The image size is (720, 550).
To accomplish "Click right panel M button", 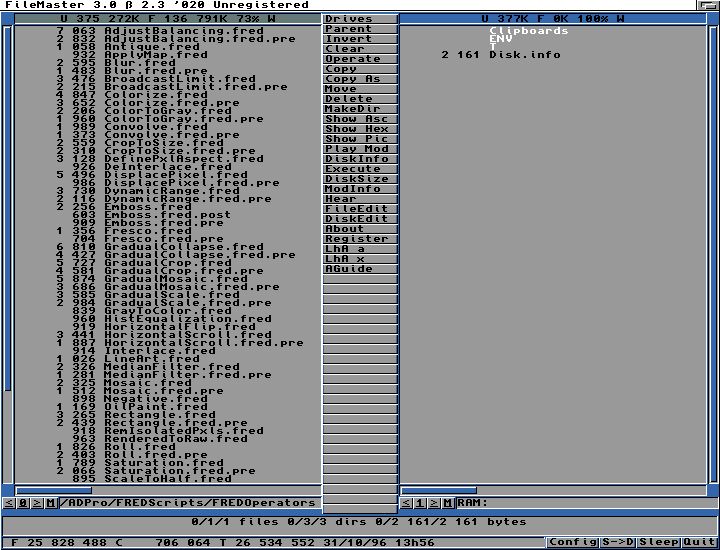I will [x=448, y=503].
